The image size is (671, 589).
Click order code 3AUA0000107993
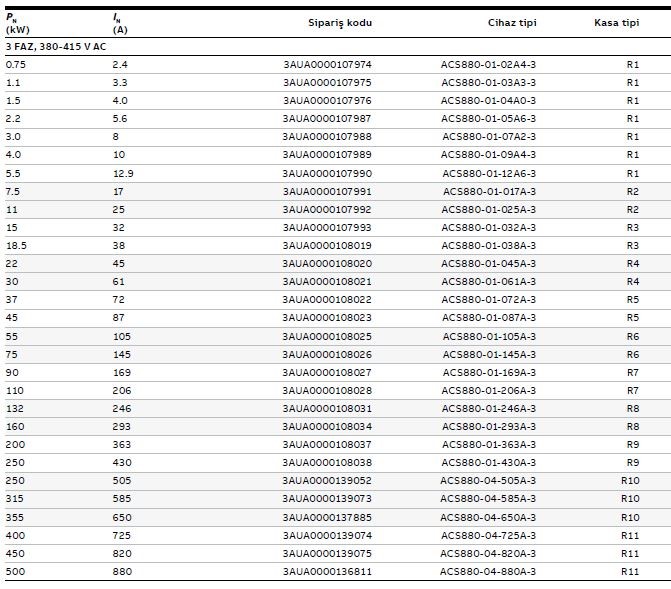point(327,227)
